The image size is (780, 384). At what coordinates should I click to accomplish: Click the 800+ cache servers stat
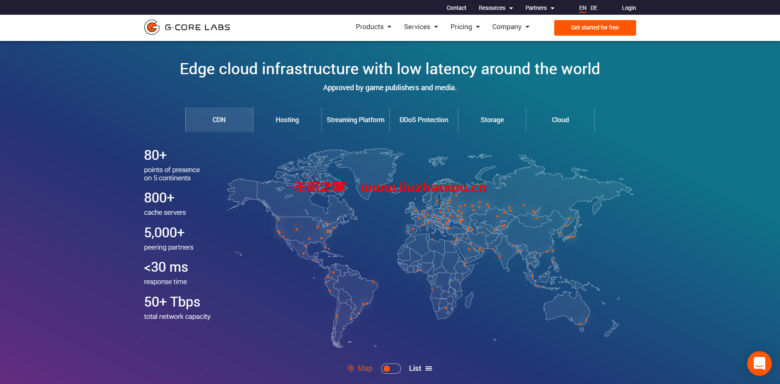[x=165, y=204]
